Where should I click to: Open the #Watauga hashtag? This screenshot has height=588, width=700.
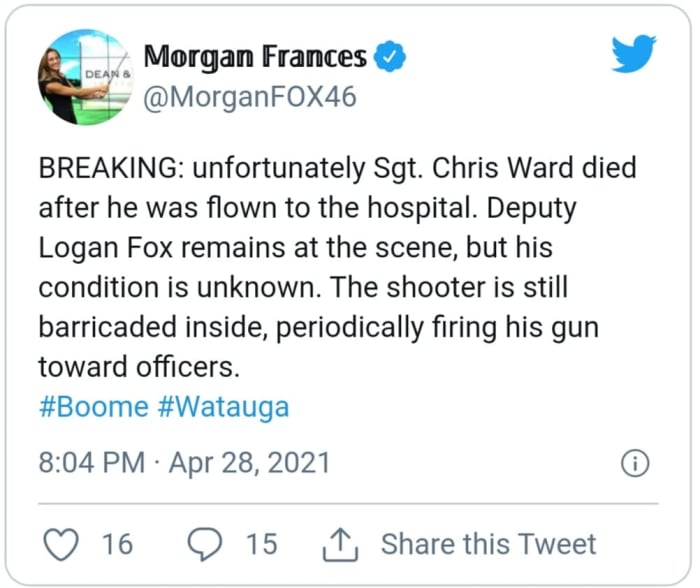coord(223,408)
